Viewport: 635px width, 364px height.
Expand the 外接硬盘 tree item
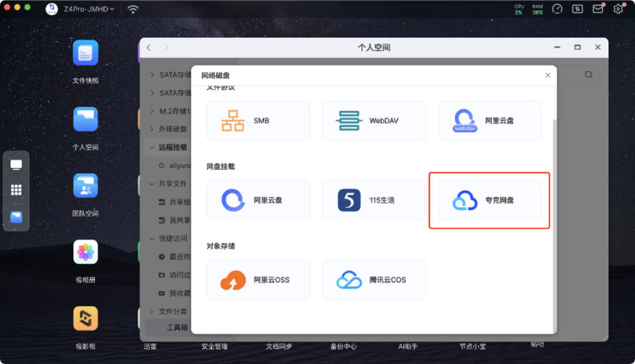152,129
